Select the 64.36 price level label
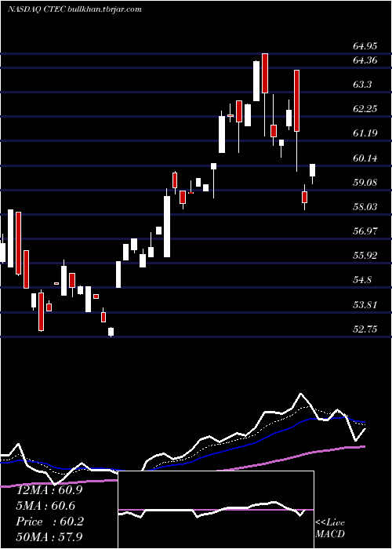392x549 pixels. click(x=365, y=60)
